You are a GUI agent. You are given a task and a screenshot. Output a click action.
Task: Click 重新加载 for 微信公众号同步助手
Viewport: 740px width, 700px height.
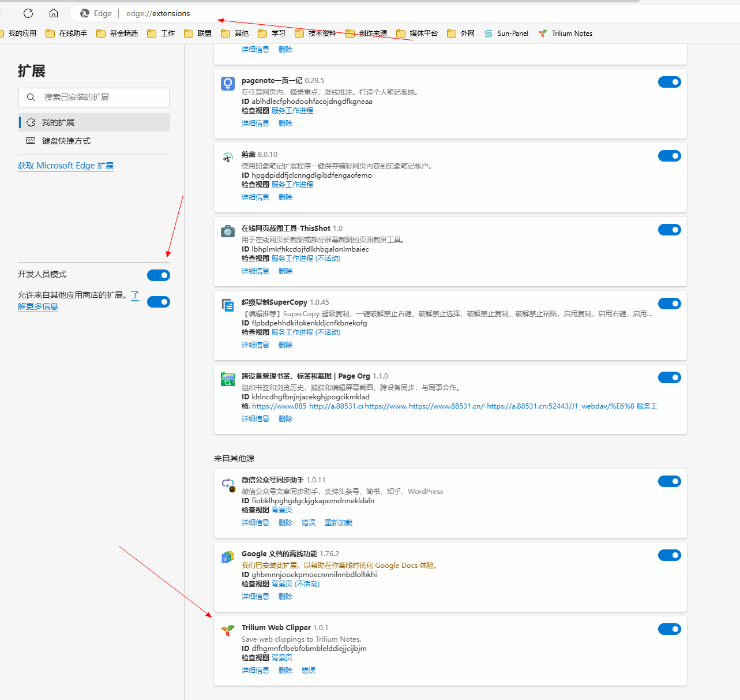339,523
